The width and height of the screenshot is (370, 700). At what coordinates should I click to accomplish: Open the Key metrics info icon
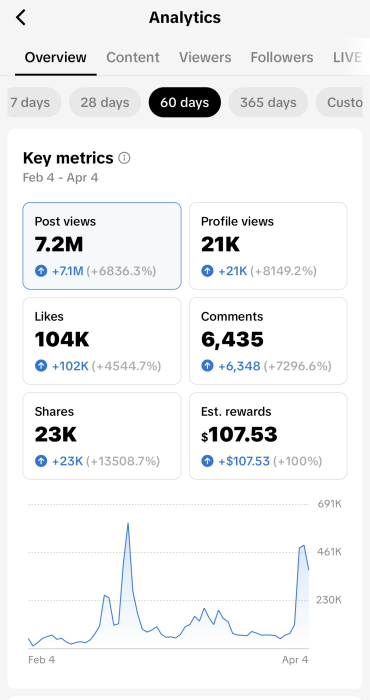pos(125,158)
